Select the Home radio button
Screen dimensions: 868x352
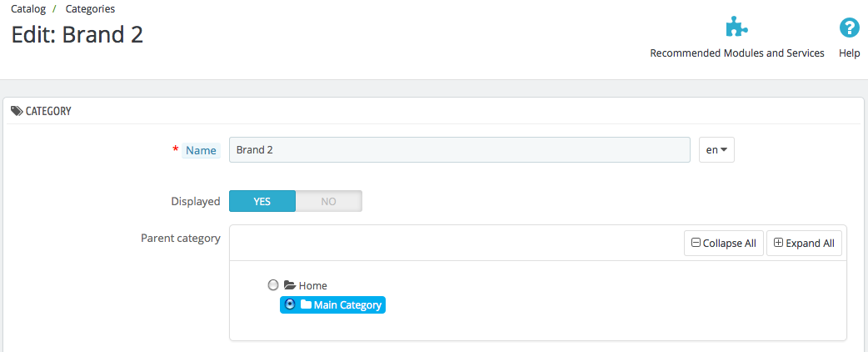273,285
